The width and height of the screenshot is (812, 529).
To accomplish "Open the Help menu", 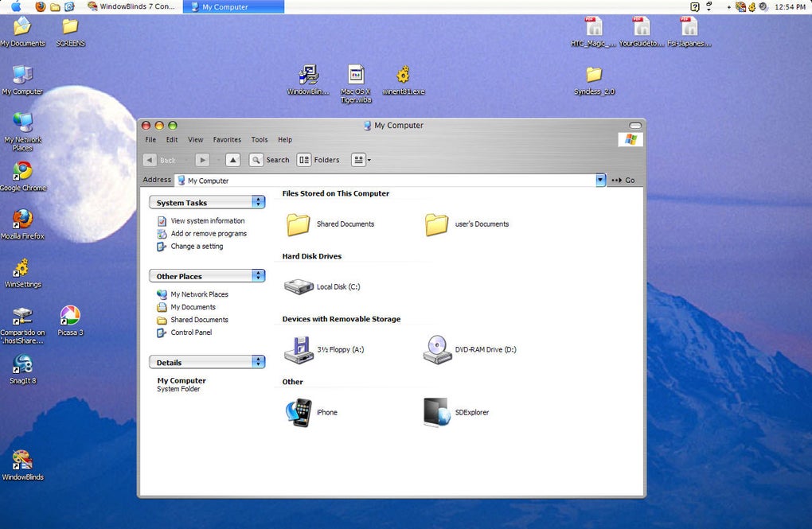I will [285, 140].
